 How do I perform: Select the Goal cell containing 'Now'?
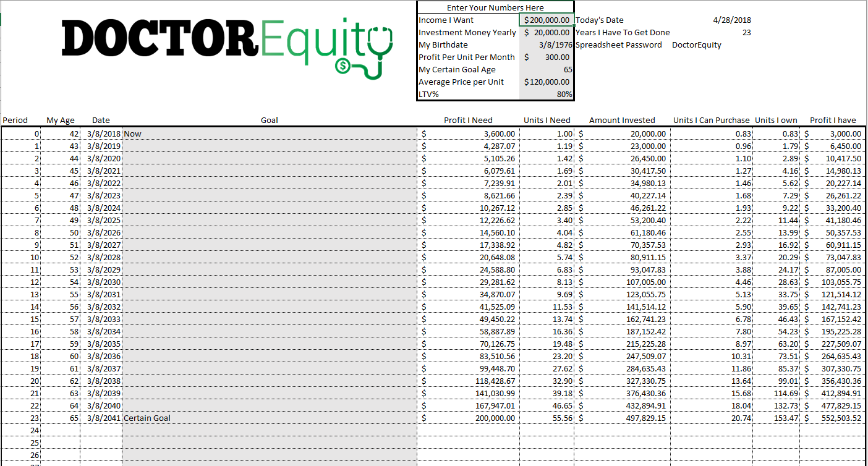pos(270,133)
